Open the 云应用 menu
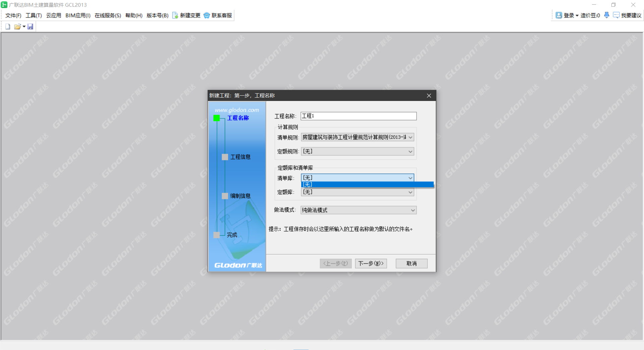Viewport: 644px width, 350px height. coord(54,15)
